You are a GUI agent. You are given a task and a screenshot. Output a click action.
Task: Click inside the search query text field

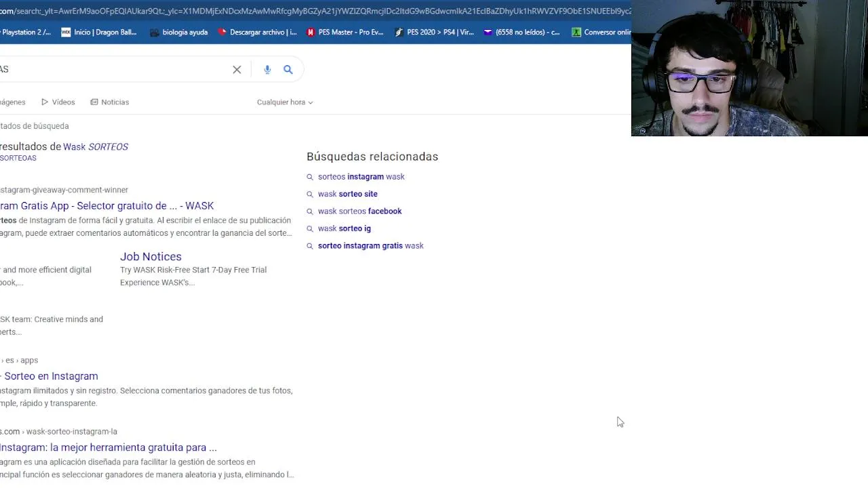[112, 69]
